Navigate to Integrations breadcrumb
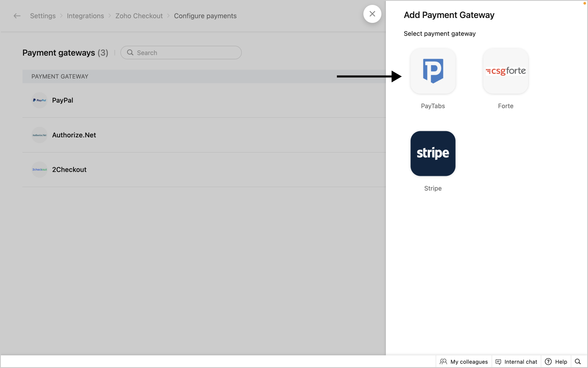 85,16
